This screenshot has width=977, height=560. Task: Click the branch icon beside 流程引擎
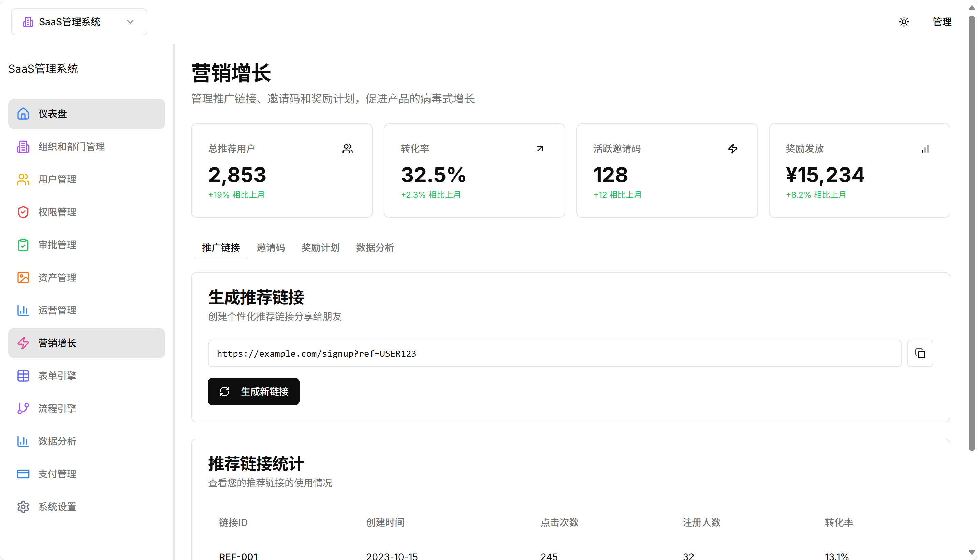(23, 408)
